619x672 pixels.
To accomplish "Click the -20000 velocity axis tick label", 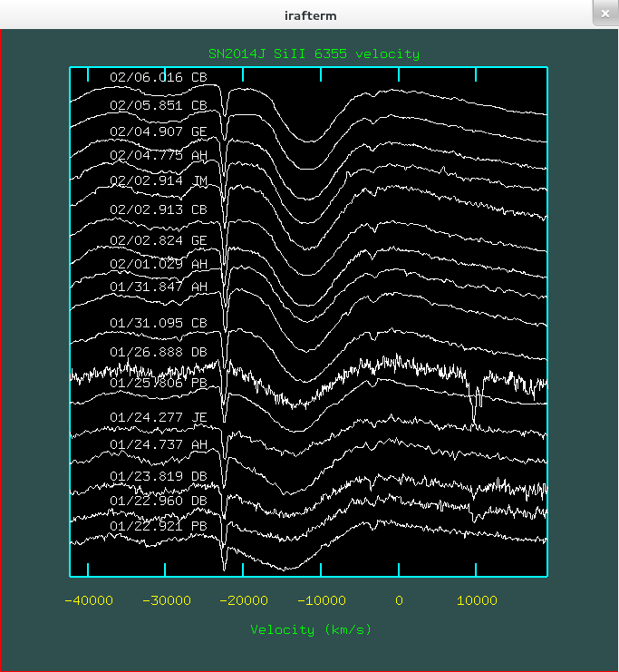I will point(243,600).
